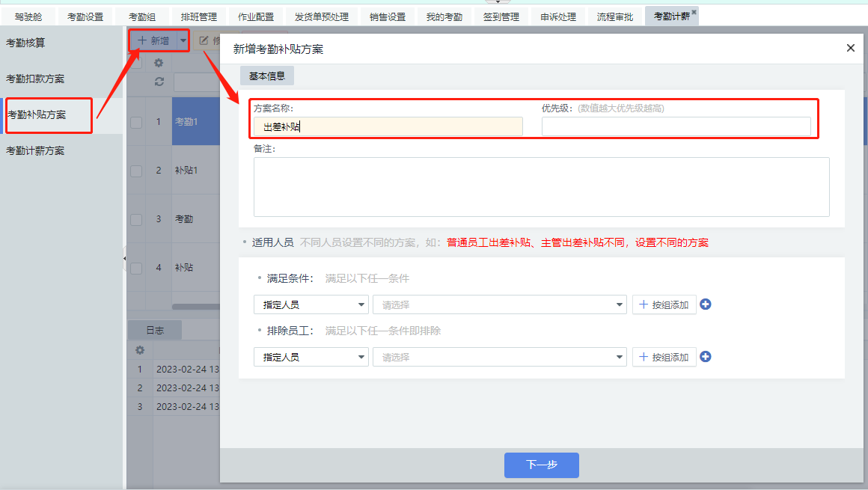Click the 新增 button
This screenshot has height=490, width=868.
[x=153, y=40]
